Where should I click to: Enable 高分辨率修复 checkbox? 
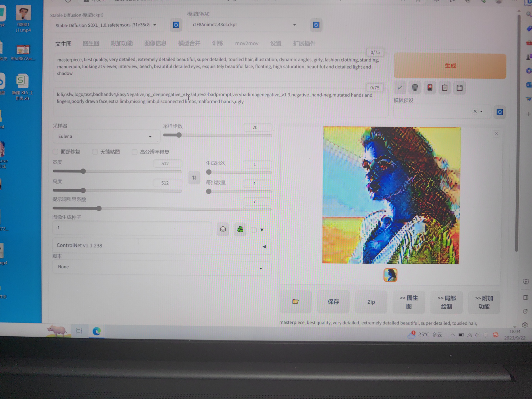pos(135,152)
